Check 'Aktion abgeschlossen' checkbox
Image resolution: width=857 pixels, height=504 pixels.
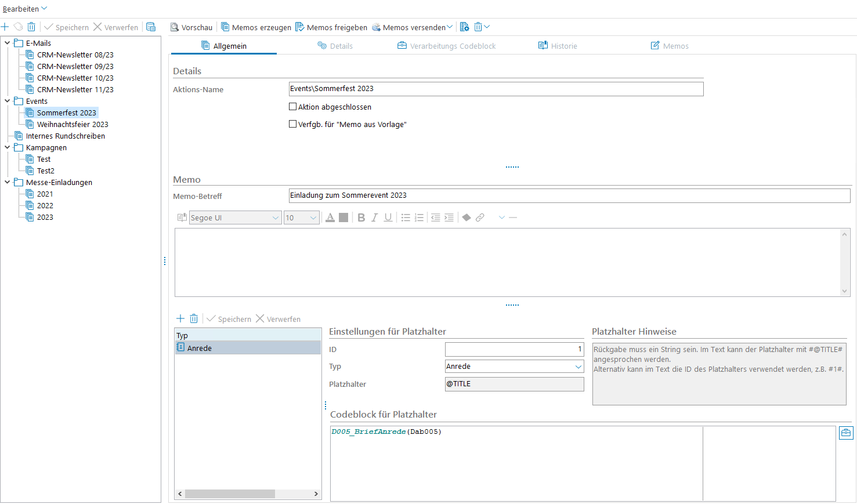click(293, 107)
